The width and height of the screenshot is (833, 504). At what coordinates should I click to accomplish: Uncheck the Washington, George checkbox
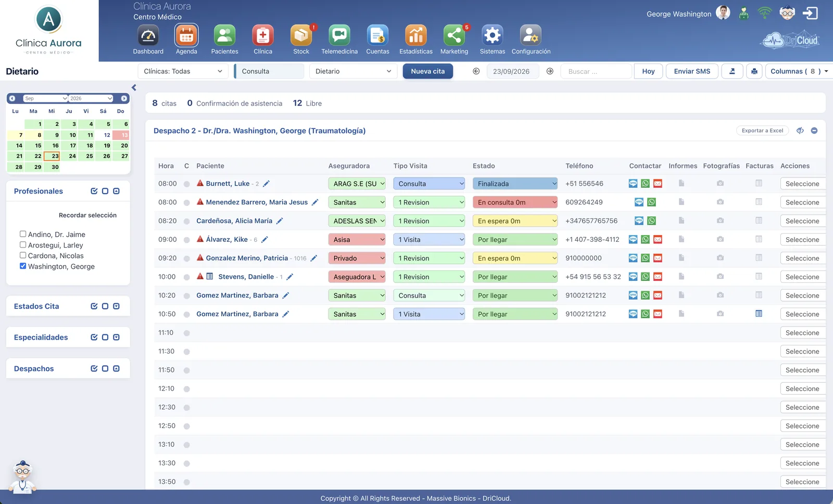23,266
